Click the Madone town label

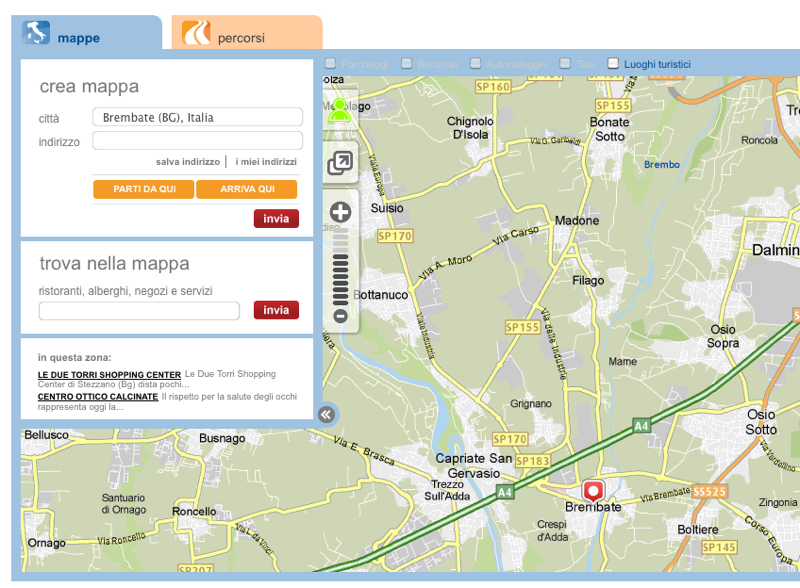[x=577, y=220]
